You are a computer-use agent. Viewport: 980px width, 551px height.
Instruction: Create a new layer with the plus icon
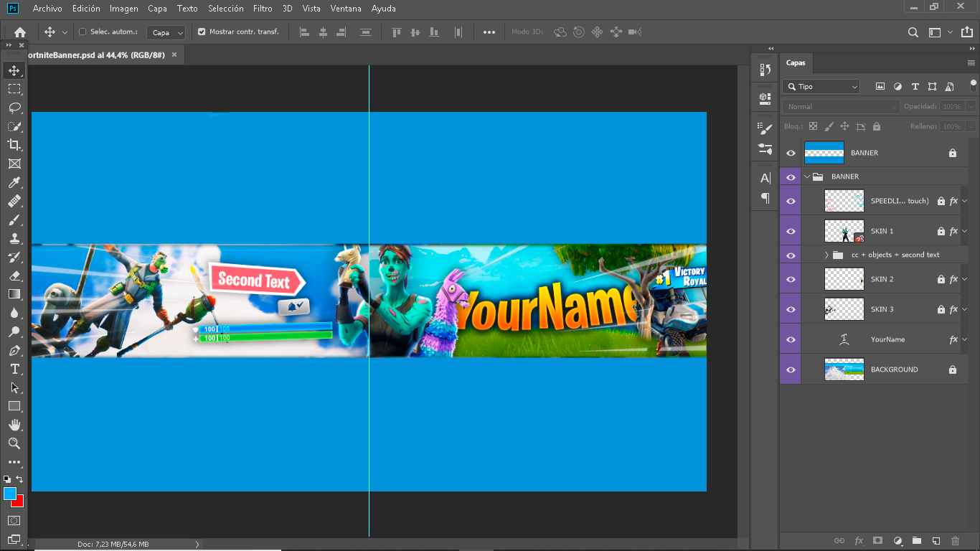[936, 540]
